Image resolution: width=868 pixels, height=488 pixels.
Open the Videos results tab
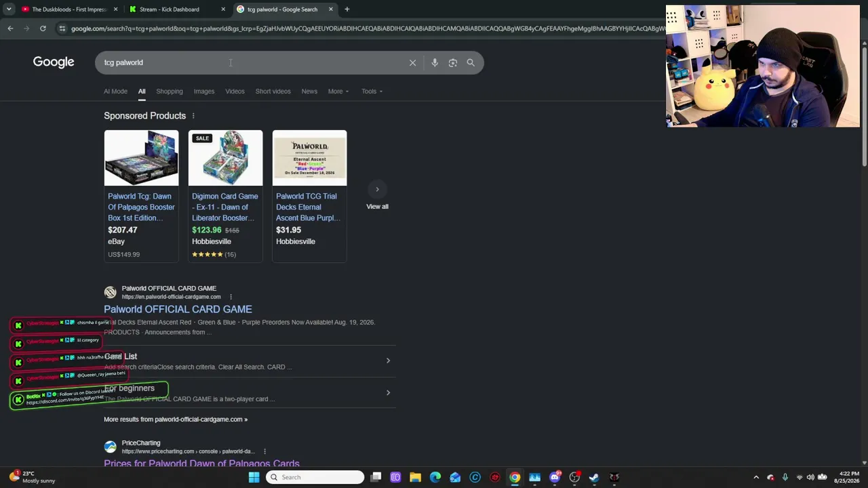[235, 91]
